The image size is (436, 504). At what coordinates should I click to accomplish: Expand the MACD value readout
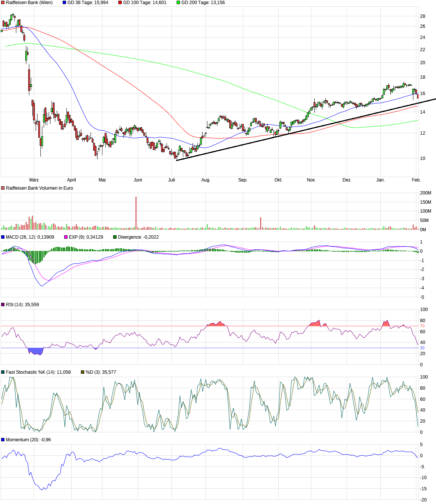point(30,236)
